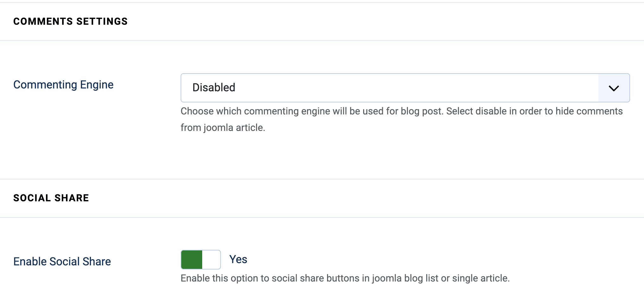Click the SOCIAL SHARE section header
644x298 pixels.
(51, 198)
